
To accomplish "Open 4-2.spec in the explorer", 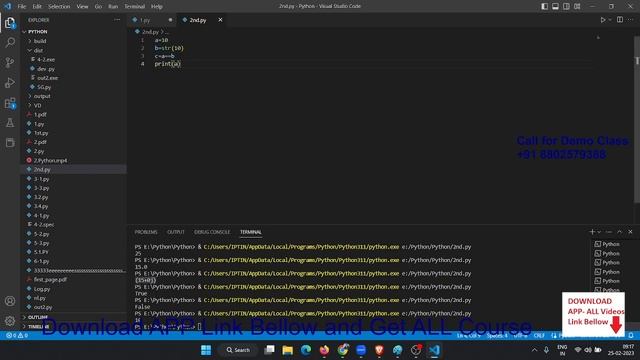I will coord(73,224).
